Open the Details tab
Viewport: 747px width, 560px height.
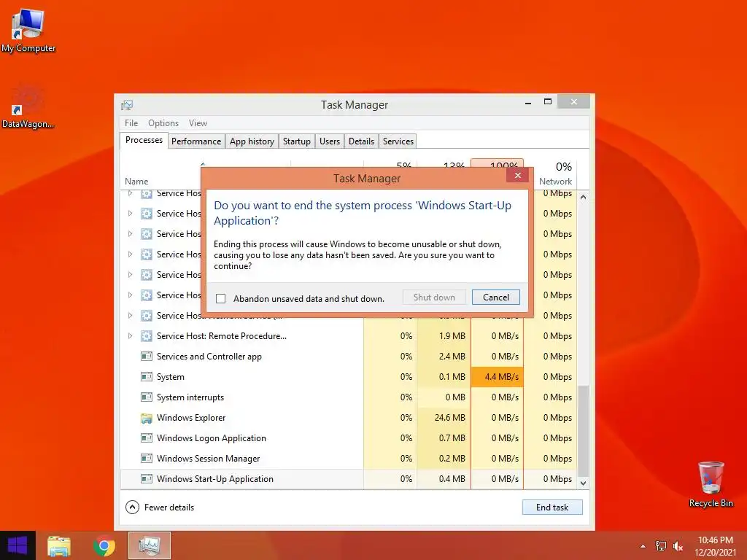click(x=361, y=141)
